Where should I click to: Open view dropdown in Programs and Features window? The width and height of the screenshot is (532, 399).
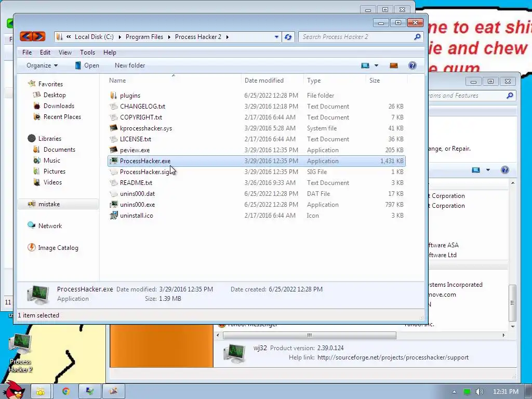[x=488, y=170]
